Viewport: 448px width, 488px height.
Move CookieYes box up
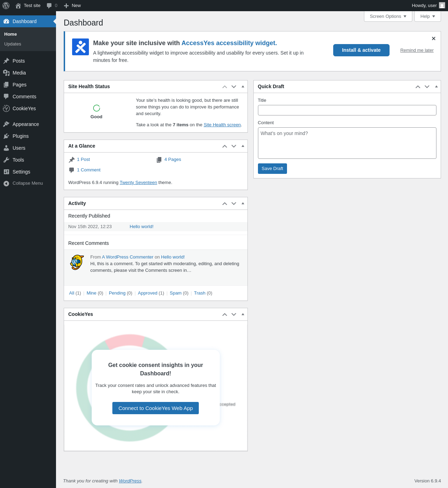(225, 314)
